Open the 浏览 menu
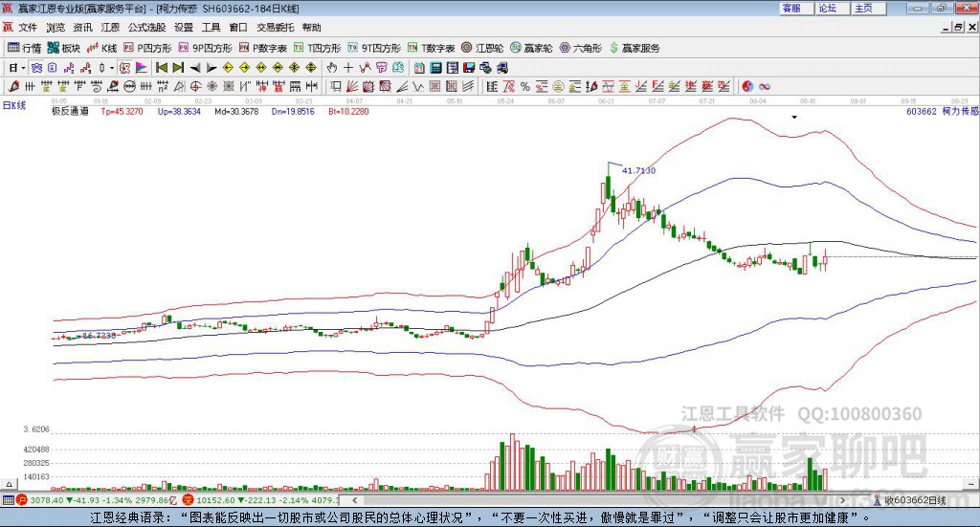 coord(55,28)
